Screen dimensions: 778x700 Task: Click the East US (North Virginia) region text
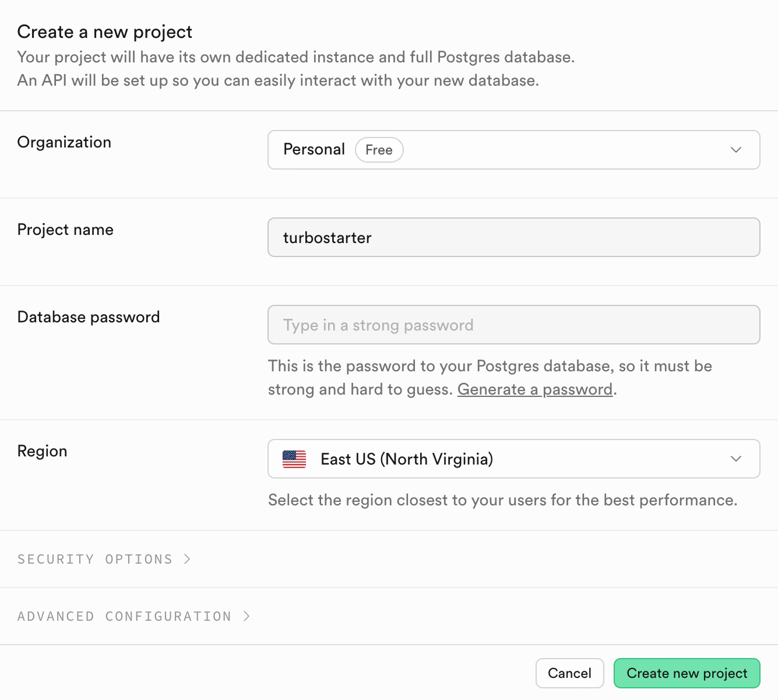(406, 459)
